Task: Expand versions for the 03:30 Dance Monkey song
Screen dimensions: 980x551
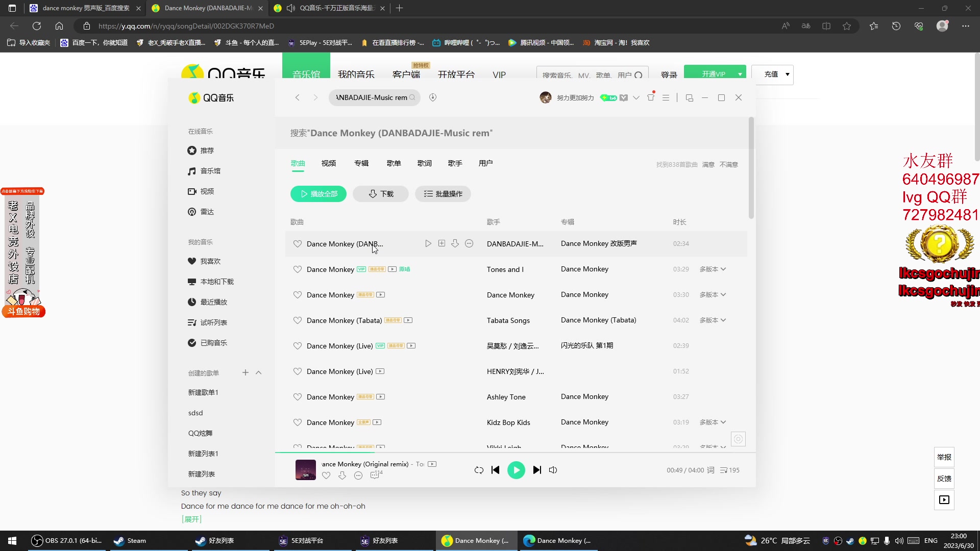Action: (713, 295)
